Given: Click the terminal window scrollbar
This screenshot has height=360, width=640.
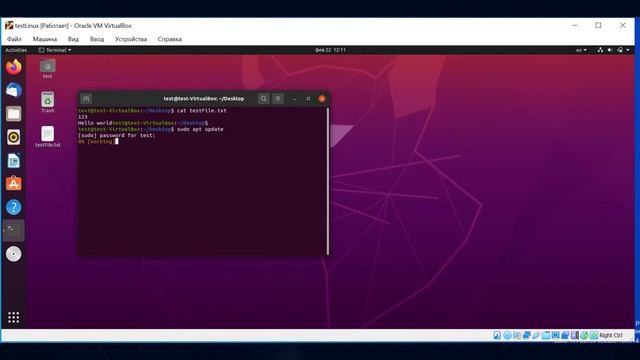Looking at the screenshot, I should coord(327,181).
